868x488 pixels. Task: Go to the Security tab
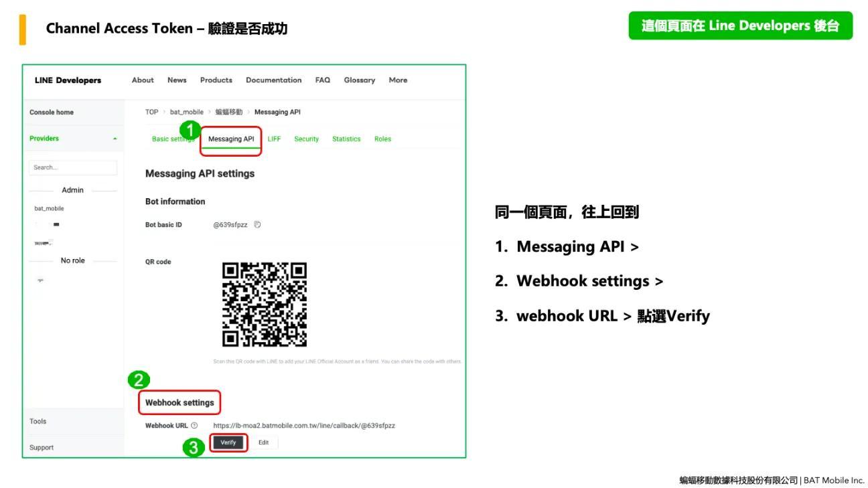coord(306,139)
